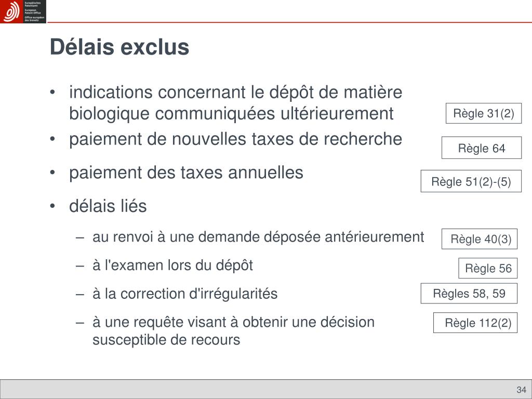
Task: Open the Règle 64 reference box
Action: click(482, 148)
